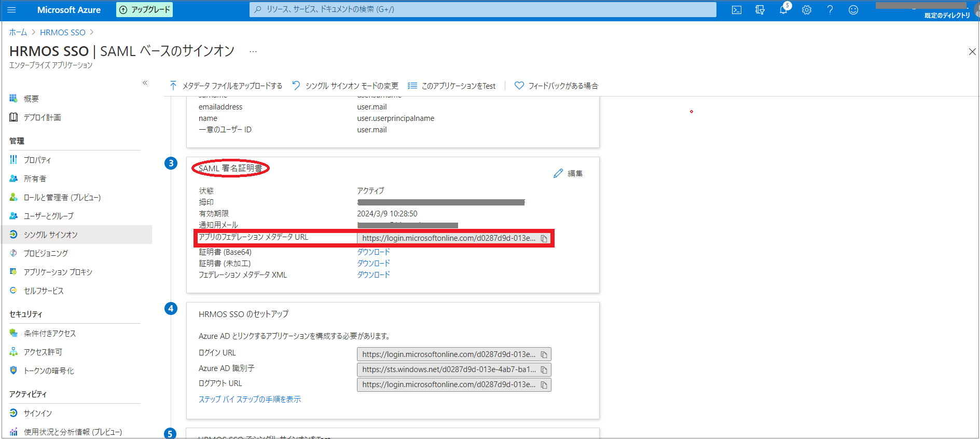Screen dimensions: 980x439
Task: Copy the ログアウト URL value
Action: 544,385
